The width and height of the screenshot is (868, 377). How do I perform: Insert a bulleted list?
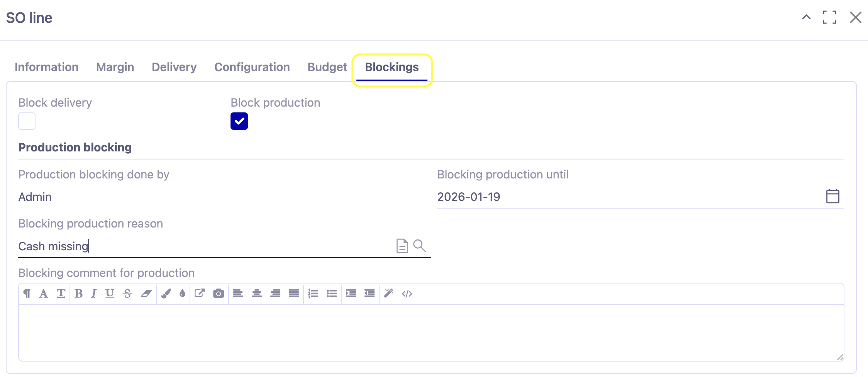332,294
